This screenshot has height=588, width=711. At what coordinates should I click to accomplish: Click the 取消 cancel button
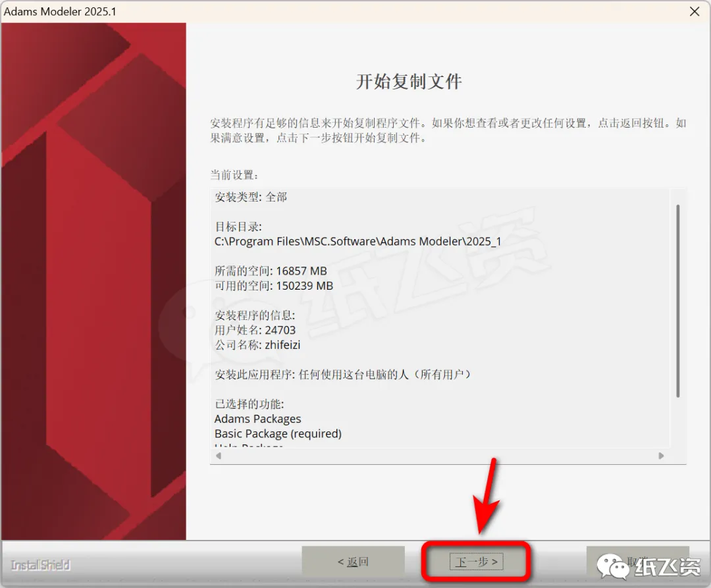637,562
